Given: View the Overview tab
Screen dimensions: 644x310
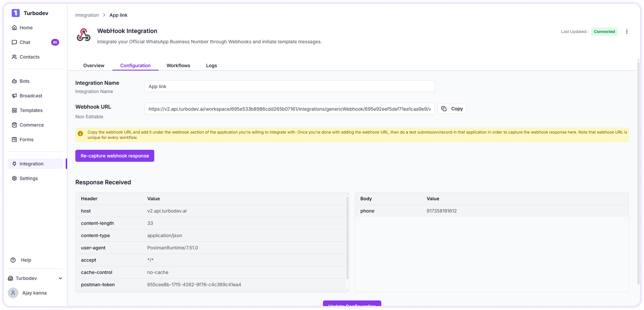Looking at the screenshot, I should 94,65.
